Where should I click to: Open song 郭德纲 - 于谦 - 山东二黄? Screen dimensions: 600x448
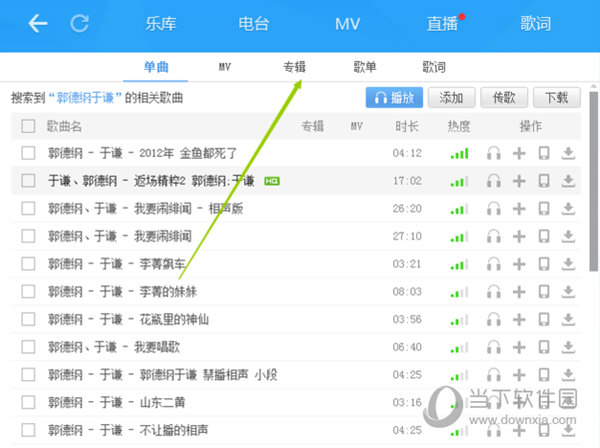click(x=117, y=402)
